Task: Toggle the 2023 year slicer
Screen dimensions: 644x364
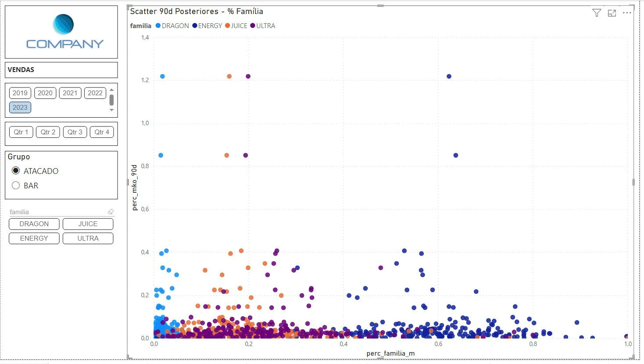Action: click(x=20, y=108)
